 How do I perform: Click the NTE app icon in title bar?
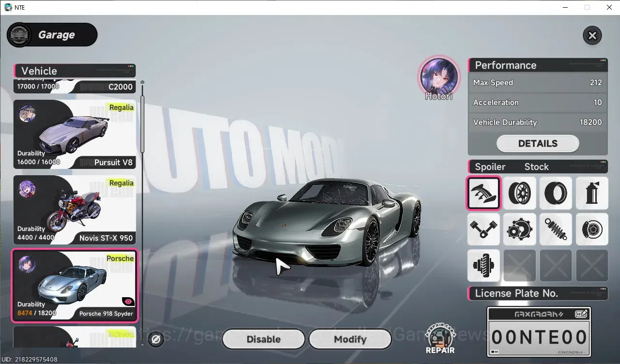pyautogui.click(x=8, y=7)
